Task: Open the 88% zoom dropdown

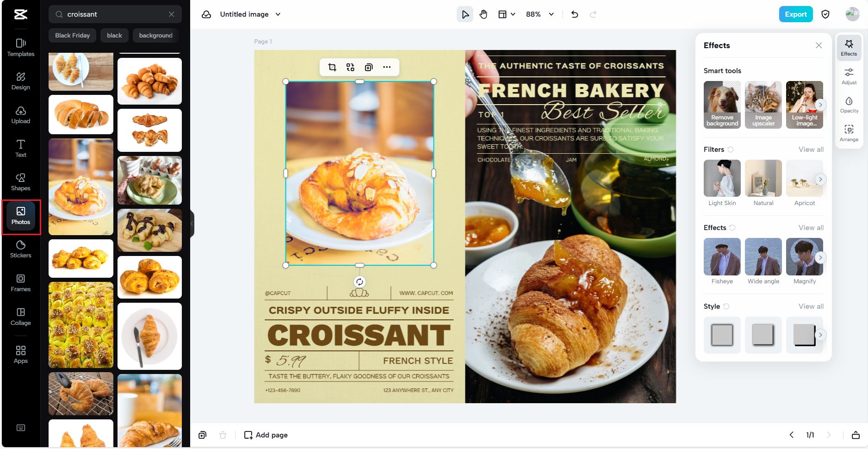Action: point(539,14)
